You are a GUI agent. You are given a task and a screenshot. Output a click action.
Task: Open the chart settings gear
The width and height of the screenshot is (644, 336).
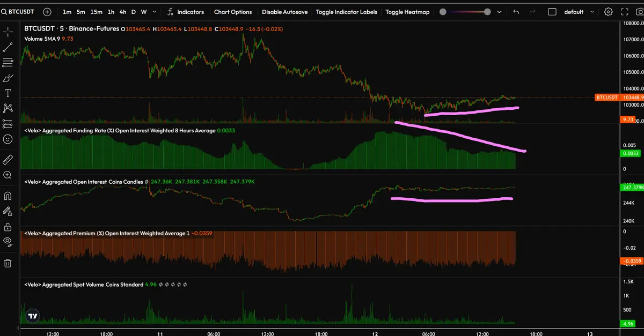(x=608, y=12)
